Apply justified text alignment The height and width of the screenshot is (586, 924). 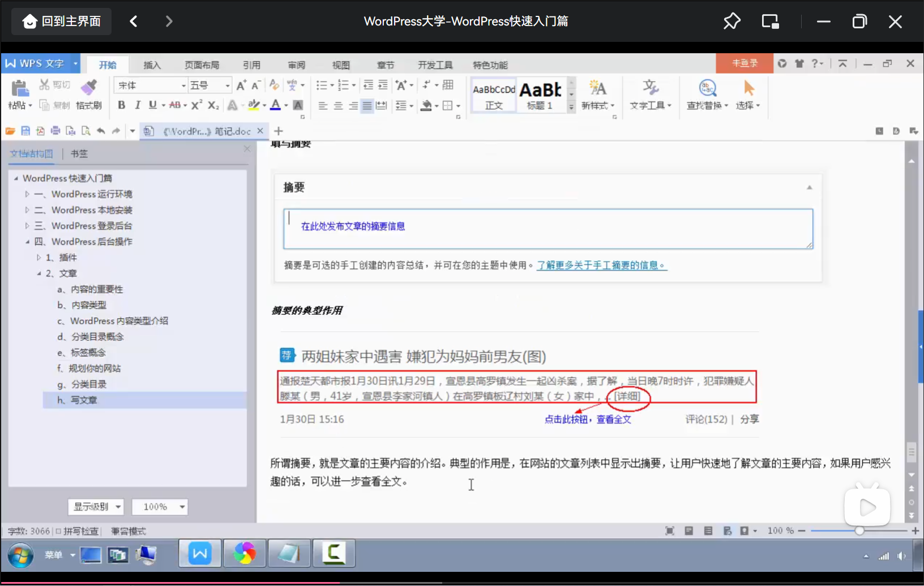click(367, 105)
